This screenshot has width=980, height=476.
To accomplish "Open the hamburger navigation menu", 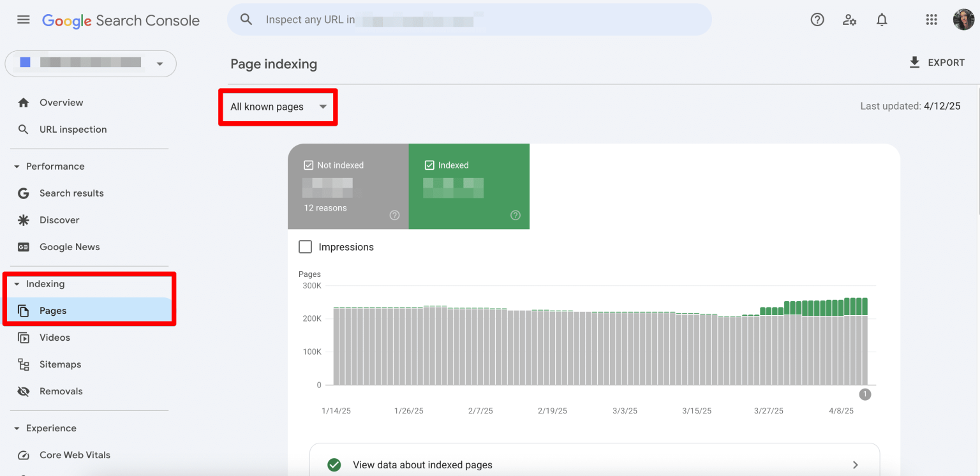I will pos(24,20).
